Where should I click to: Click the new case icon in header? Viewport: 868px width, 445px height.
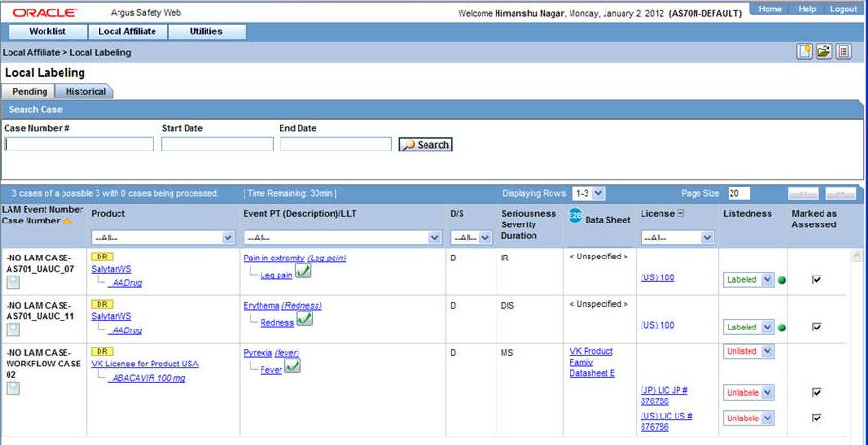805,51
